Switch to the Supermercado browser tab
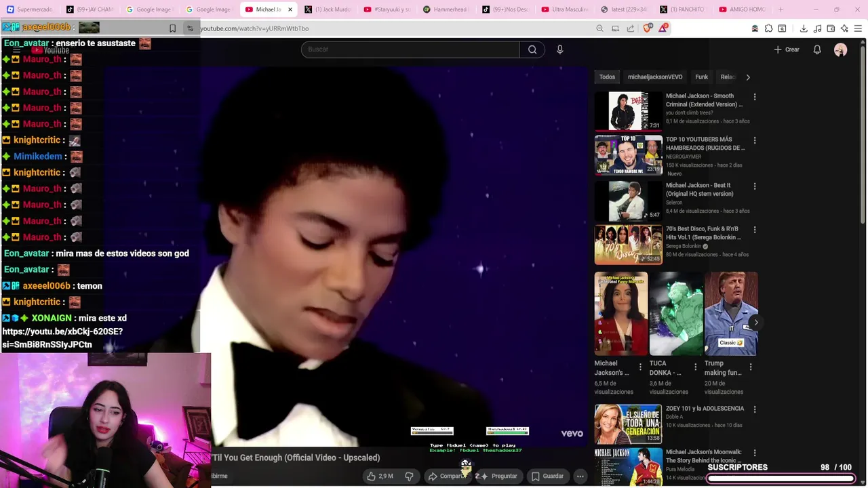 pyautogui.click(x=30, y=9)
